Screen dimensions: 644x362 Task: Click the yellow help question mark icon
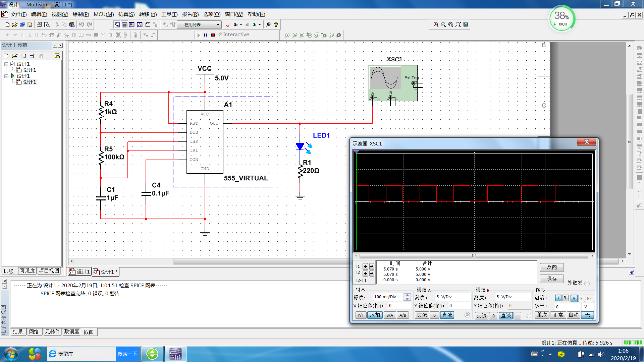tap(276, 24)
